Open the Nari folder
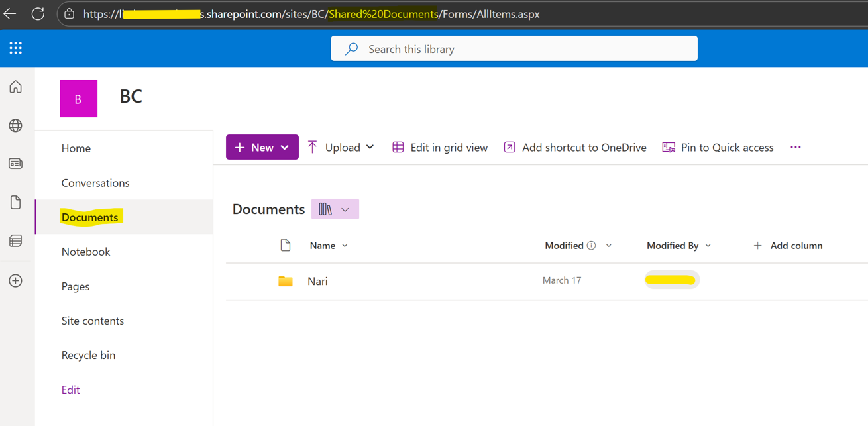 pyautogui.click(x=317, y=281)
